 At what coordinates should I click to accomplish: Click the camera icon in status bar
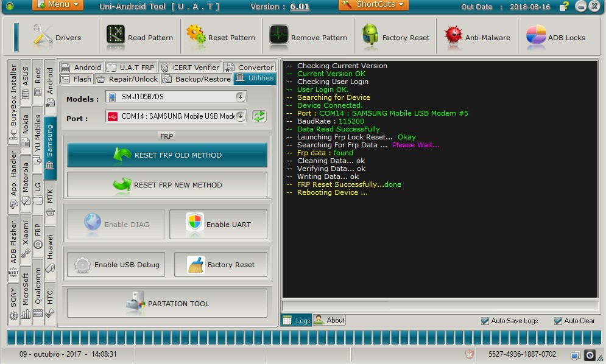coord(590,355)
